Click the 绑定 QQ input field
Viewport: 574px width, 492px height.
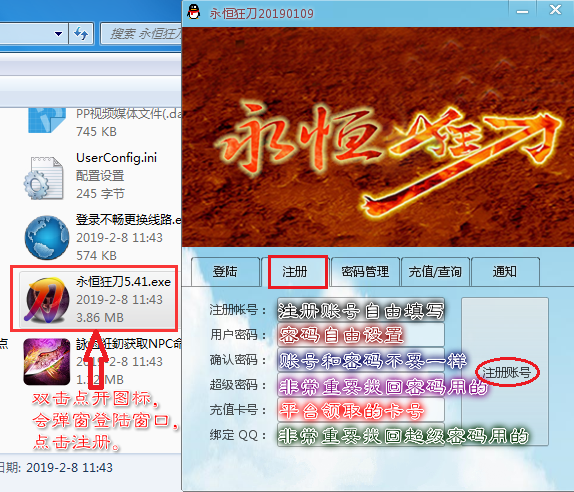click(361, 435)
